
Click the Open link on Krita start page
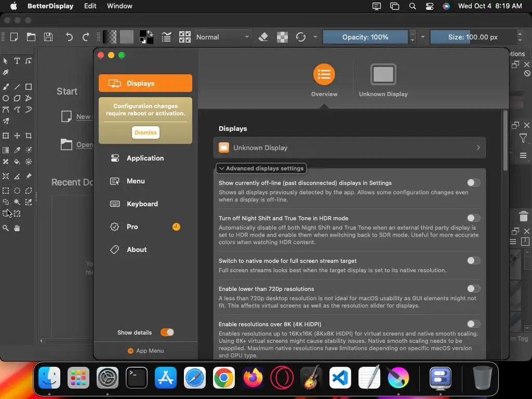click(x=84, y=145)
